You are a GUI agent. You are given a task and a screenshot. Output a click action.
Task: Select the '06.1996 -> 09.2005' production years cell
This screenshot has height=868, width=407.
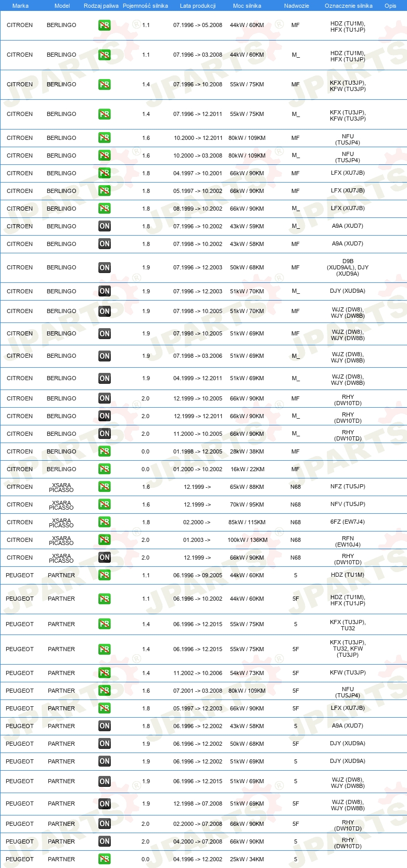click(x=198, y=575)
